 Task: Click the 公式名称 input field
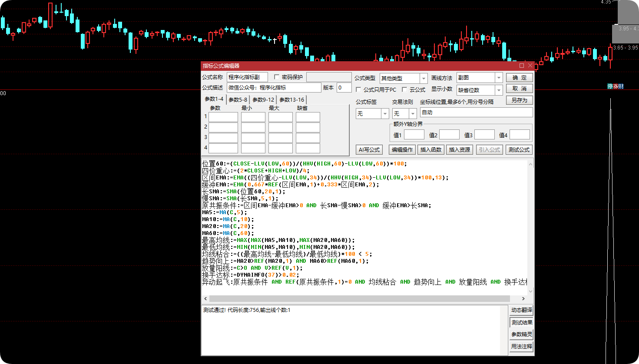[248, 77]
